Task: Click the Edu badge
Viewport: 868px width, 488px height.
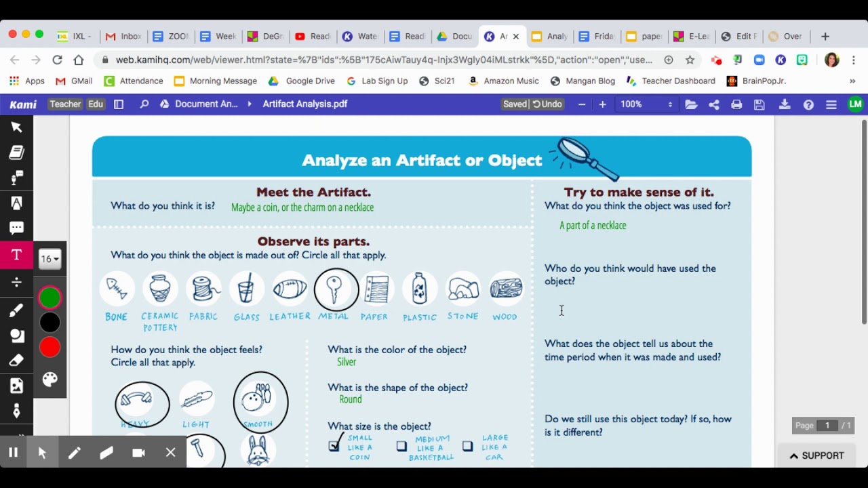Action: pos(96,104)
